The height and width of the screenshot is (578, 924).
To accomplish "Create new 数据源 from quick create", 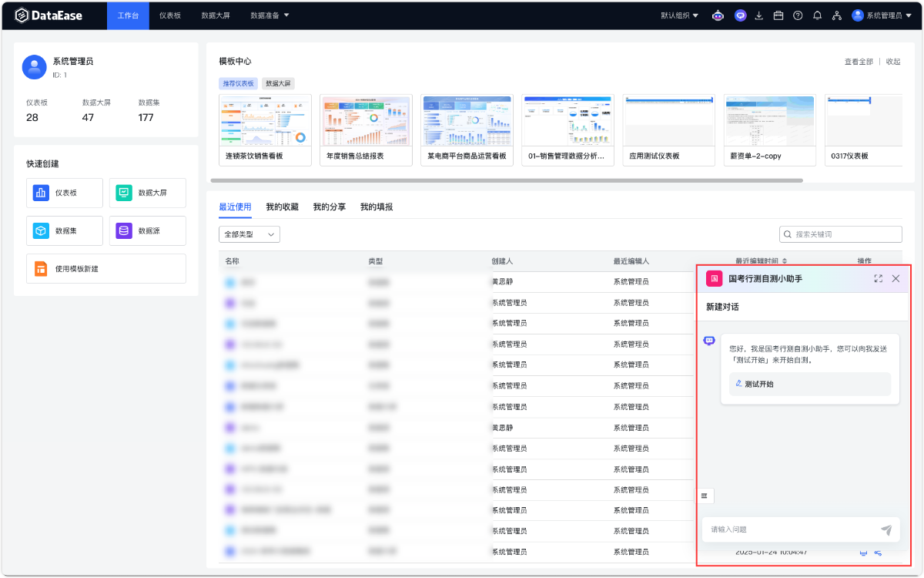I will (148, 230).
